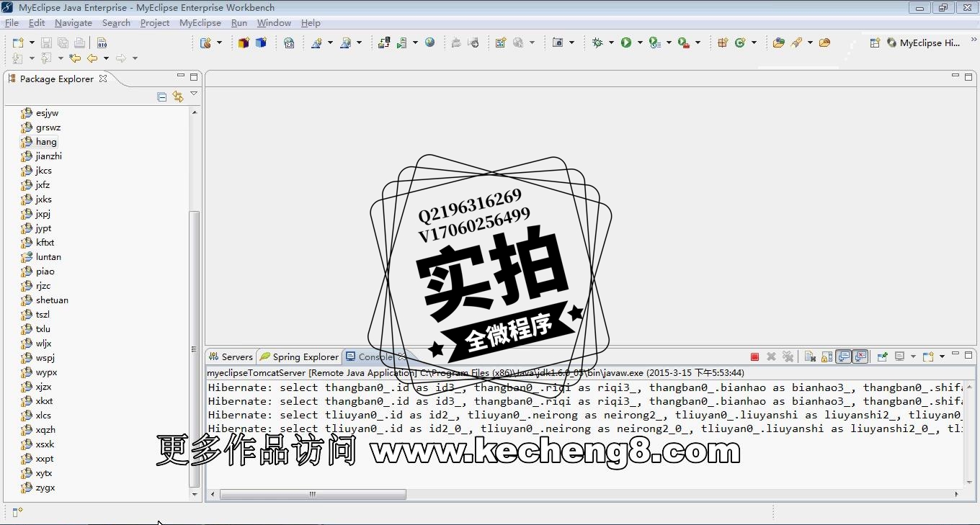
Task: Open the Run button dropdown arrow
Action: pyautogui.click(x=640, y=42)
